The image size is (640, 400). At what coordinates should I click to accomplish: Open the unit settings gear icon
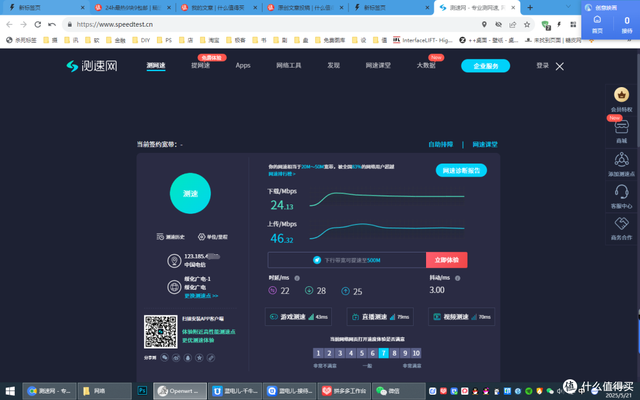[201, 237]
